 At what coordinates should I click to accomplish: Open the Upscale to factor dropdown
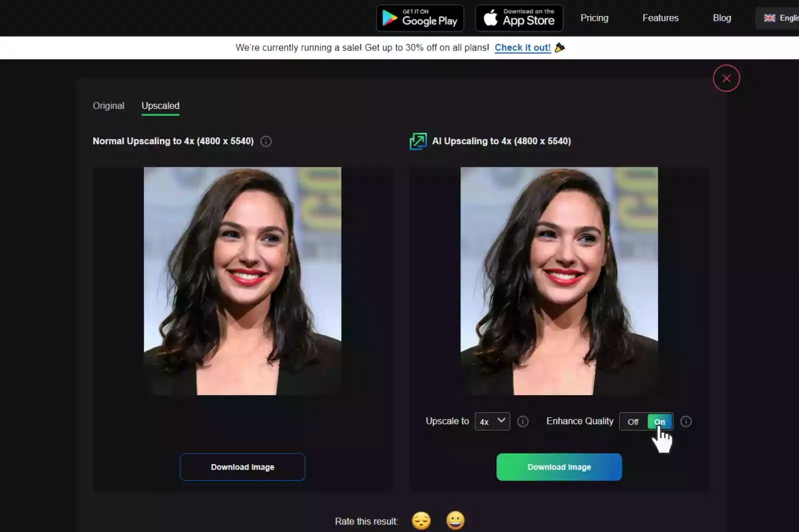[492, 422]
